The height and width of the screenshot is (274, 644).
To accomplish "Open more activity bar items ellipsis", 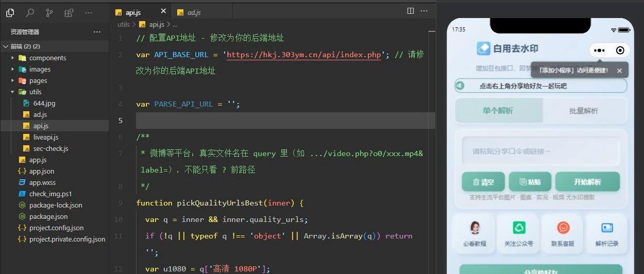I will pos(88,13).
